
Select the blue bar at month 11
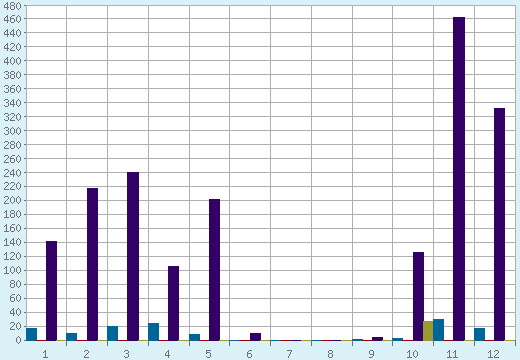click(438, 330)
